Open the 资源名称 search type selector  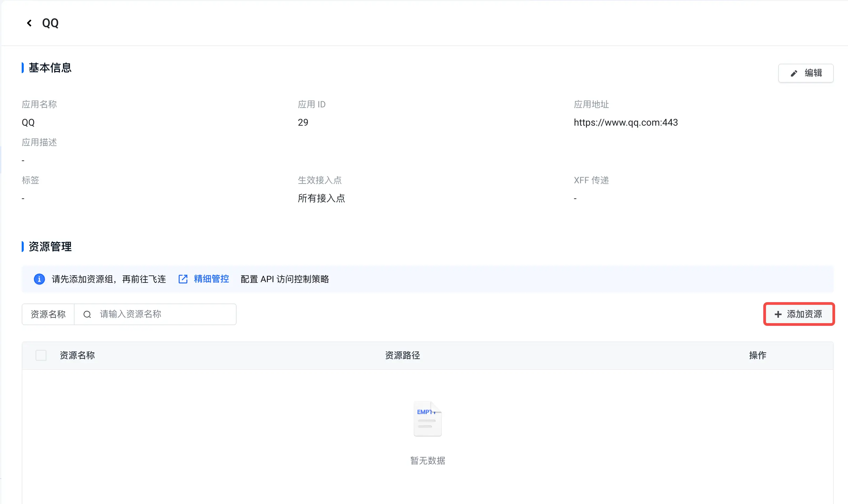48,314
